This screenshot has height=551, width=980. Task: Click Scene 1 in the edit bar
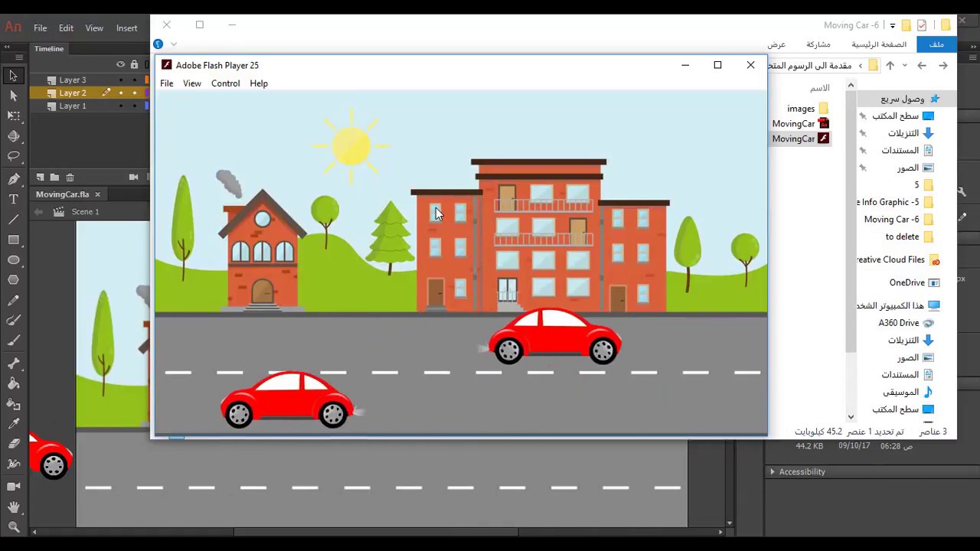point(85,212)
